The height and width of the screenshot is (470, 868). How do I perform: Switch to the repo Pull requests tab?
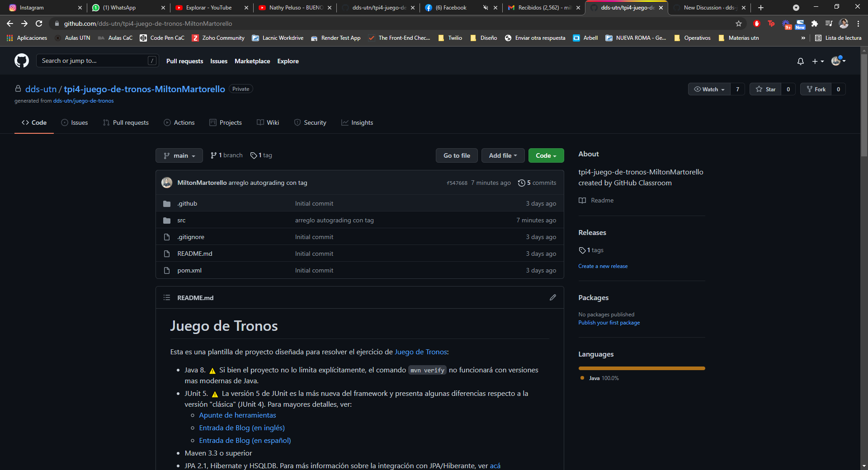click(126, 122)
